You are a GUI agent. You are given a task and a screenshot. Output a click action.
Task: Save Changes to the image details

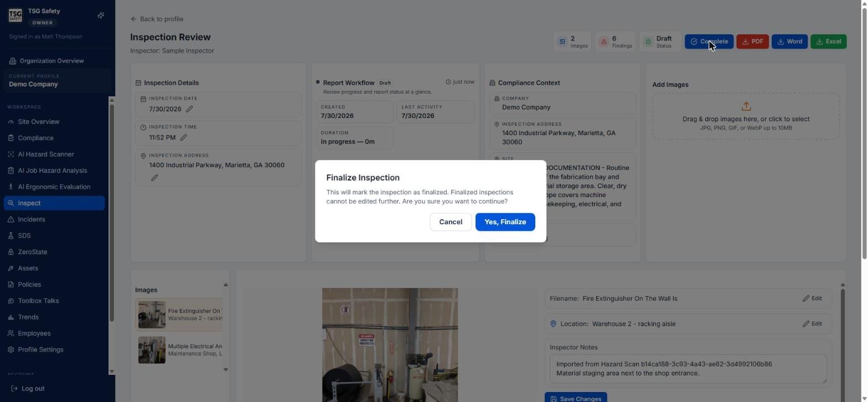click(x=576, y=398)
